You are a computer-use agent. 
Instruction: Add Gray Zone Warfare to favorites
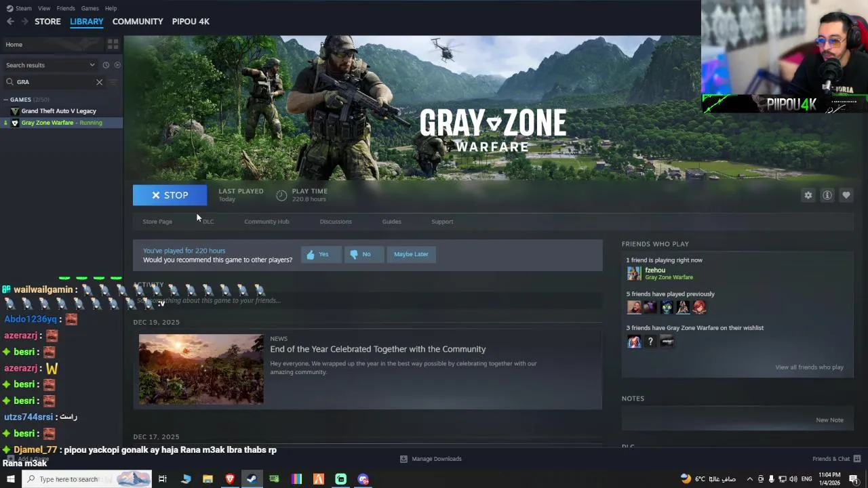846,195
